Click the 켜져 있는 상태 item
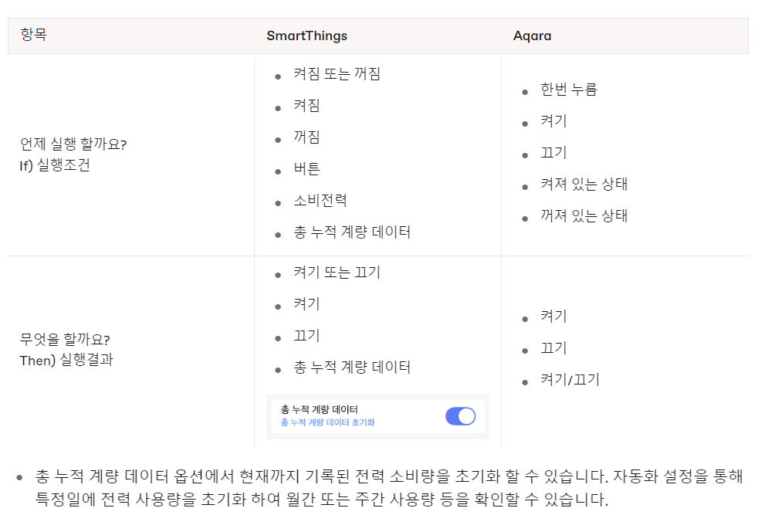Viewport: 775px width, 532px height. (x=584, y=185)
